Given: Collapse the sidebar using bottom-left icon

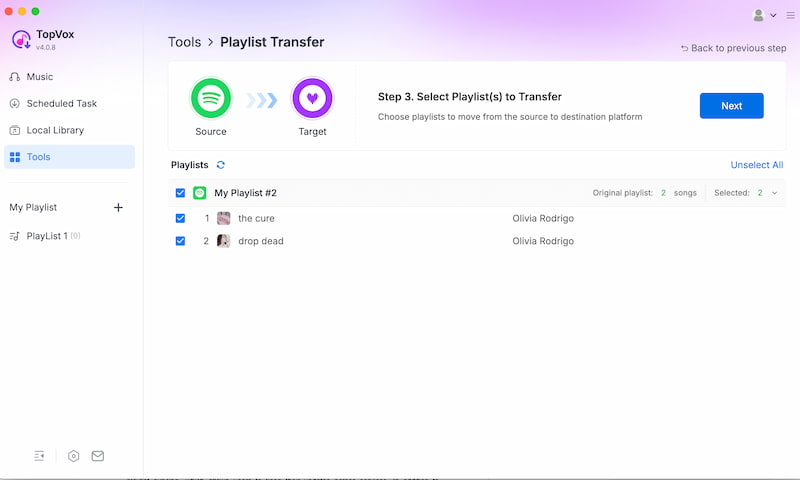Looking at the screenshot, I should click(x=39, y=456).
